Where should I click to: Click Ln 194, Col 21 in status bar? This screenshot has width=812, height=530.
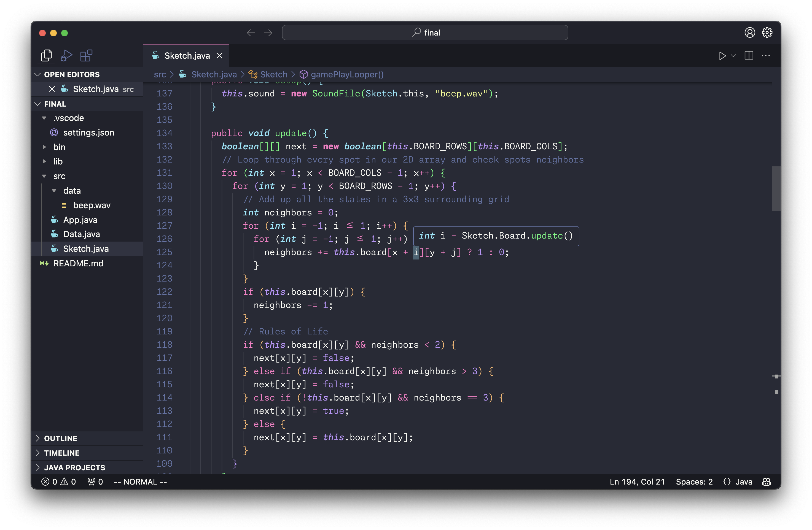coord(637,482)
